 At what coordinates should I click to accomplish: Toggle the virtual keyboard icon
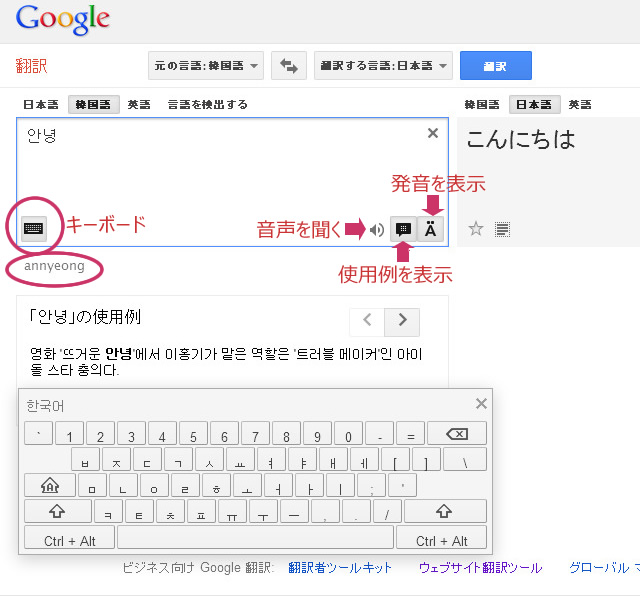click(x=33, y=229)
